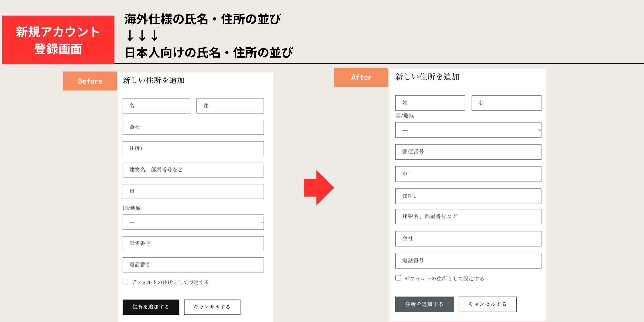Enable デフォルトの住所として設定する in the Before form
This screenshot has height=322, width=644.
(x=125, y=281)
